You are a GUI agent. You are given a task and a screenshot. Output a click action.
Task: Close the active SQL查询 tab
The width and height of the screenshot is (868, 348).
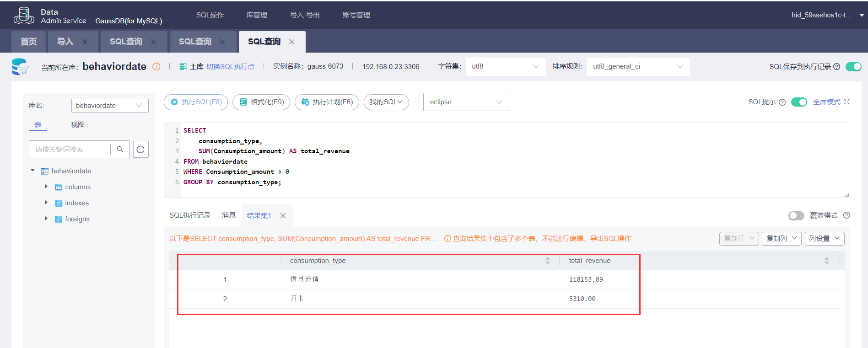point(292,42)
